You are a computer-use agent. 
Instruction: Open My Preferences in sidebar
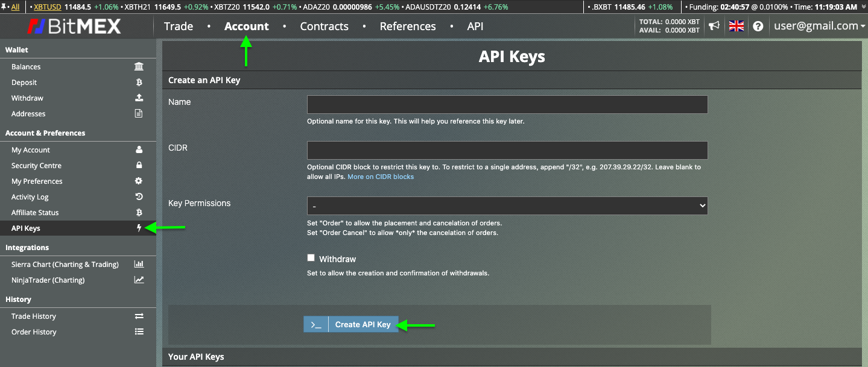coord(37,181)
